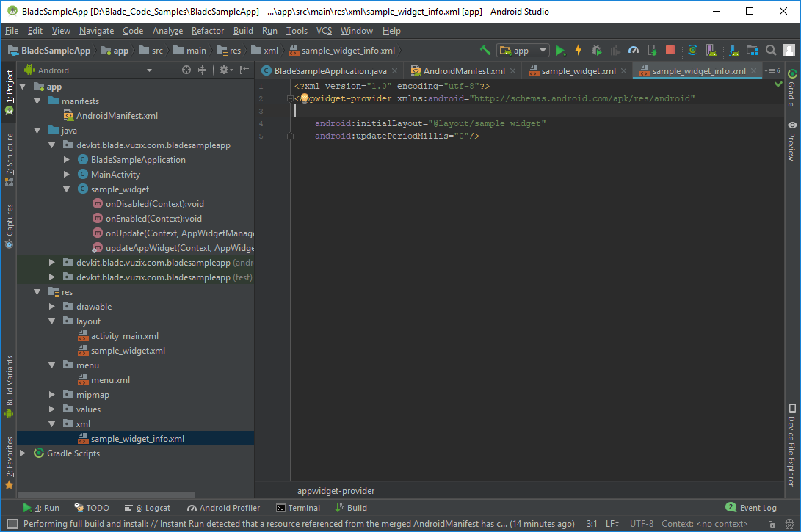Click the green inspection checkmark in editor
This screenshot has width=801, height=532.
click(778, 84)
